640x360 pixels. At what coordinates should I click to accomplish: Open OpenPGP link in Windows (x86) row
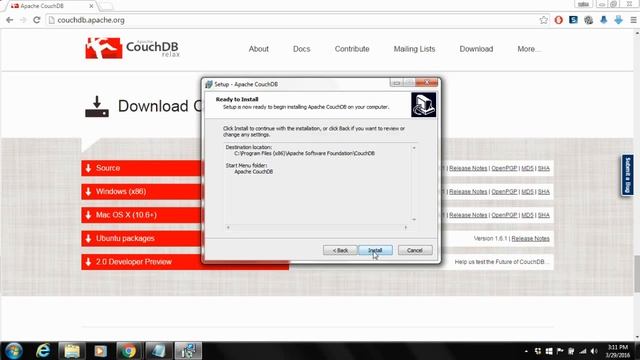click(x=504, y=191)
